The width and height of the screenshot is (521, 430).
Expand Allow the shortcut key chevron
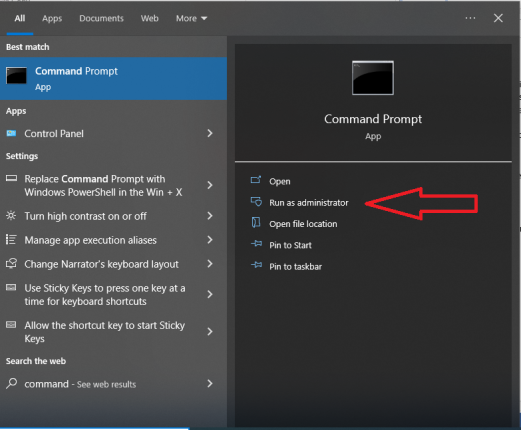tap(210, 332)
